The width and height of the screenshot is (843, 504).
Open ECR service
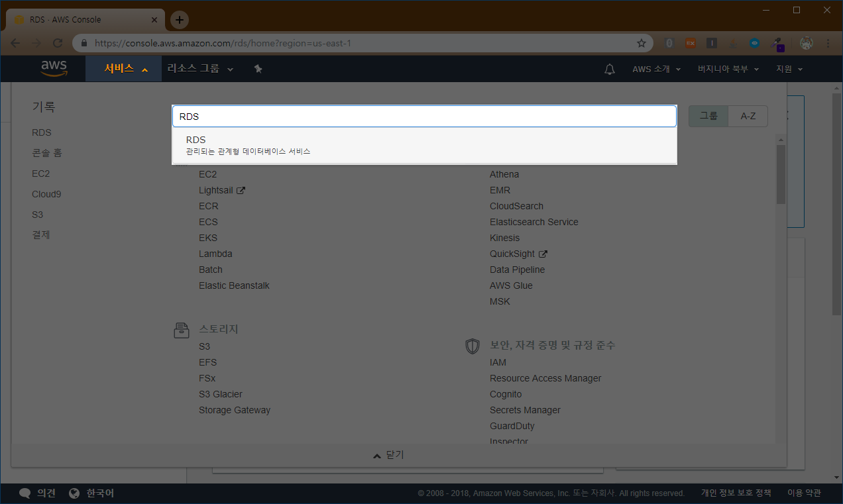point(209,206)
